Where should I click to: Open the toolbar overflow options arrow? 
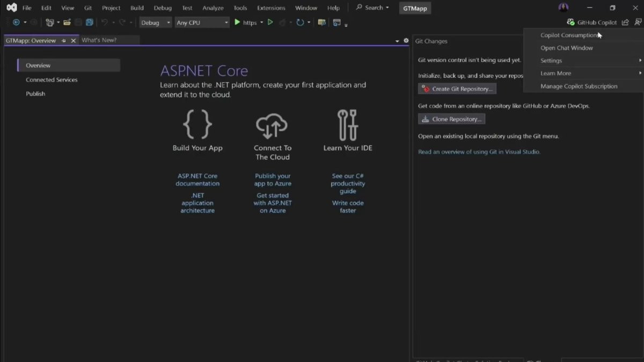click(x=346, y=25)
